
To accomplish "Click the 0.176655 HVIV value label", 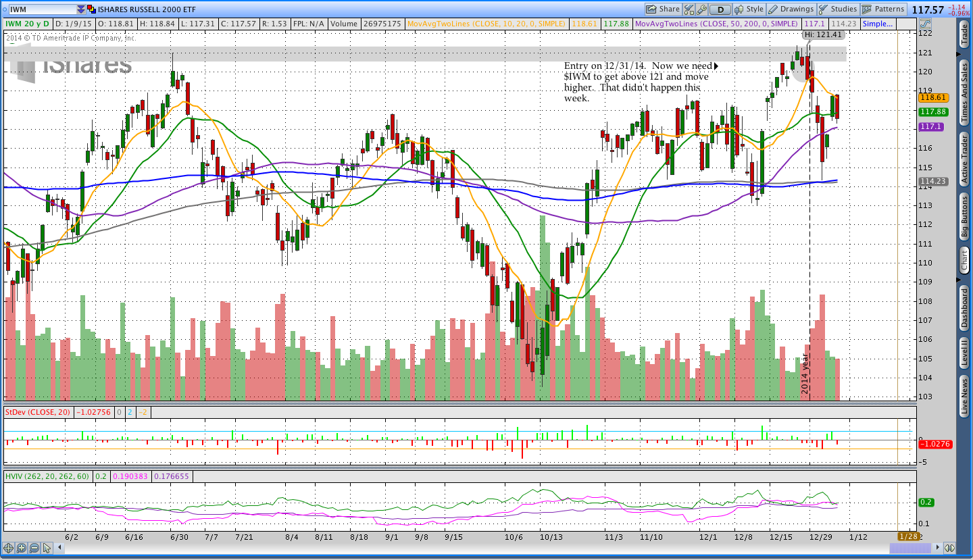I will tap(173, 476).
